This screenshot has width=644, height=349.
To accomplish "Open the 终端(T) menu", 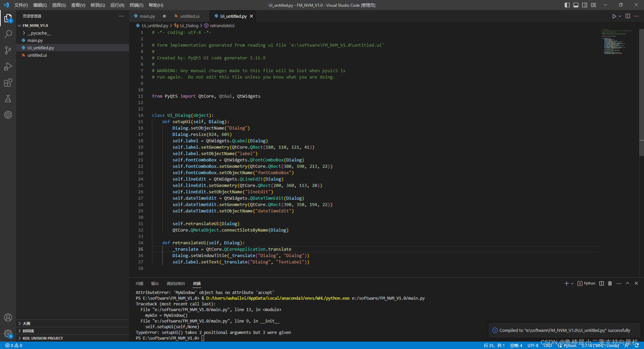I will click(x=136, y=5).
